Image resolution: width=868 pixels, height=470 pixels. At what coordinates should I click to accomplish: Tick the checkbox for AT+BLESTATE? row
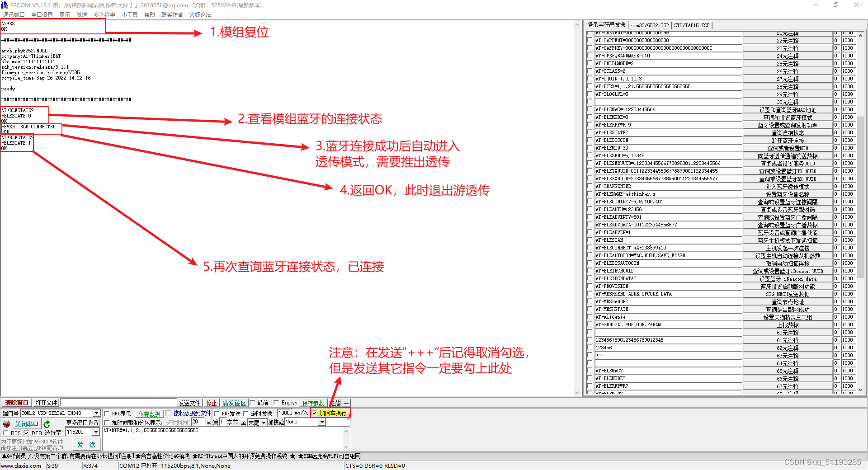pyautogui.click(x=589, y=133)
